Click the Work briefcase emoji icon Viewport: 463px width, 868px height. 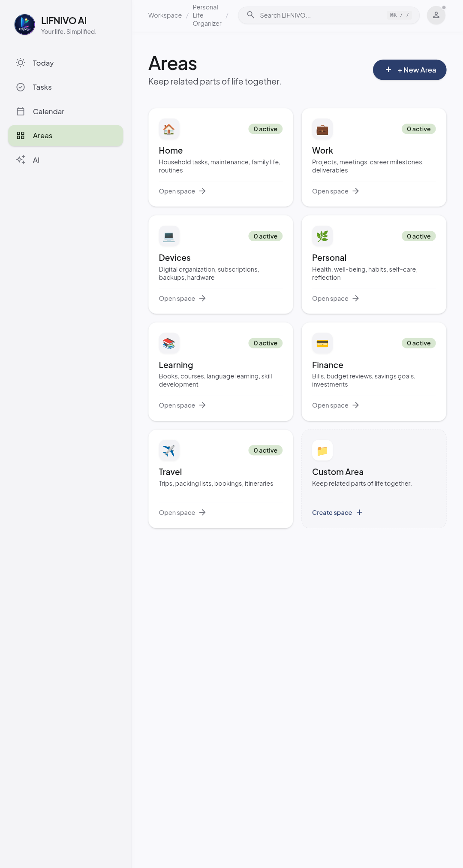coord(322,129)
